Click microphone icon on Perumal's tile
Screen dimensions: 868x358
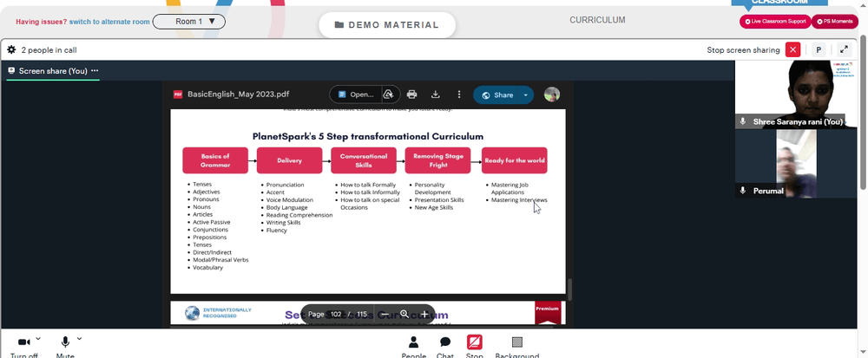tap(743, 191)
